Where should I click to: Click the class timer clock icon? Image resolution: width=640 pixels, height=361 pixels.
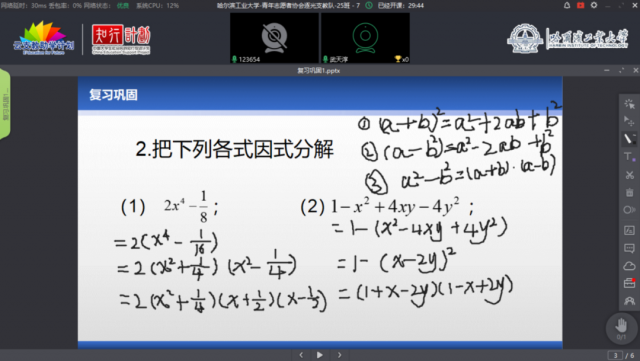coord(369,5)
